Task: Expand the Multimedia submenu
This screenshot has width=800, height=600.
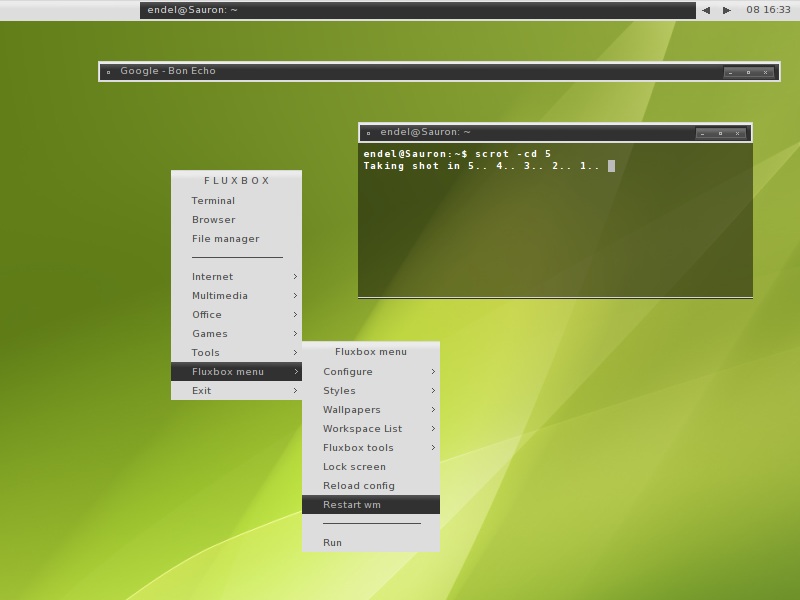Action: click(236, 295)
